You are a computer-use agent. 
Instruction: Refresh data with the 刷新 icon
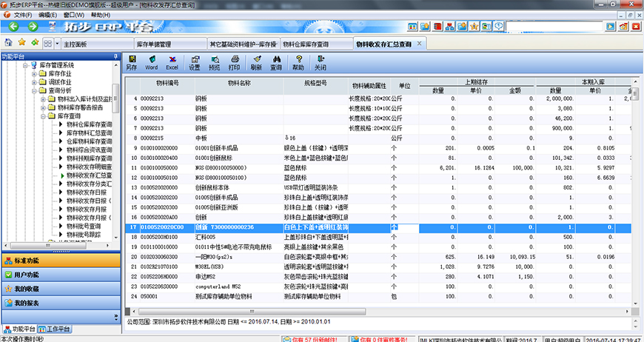[256, 61]
